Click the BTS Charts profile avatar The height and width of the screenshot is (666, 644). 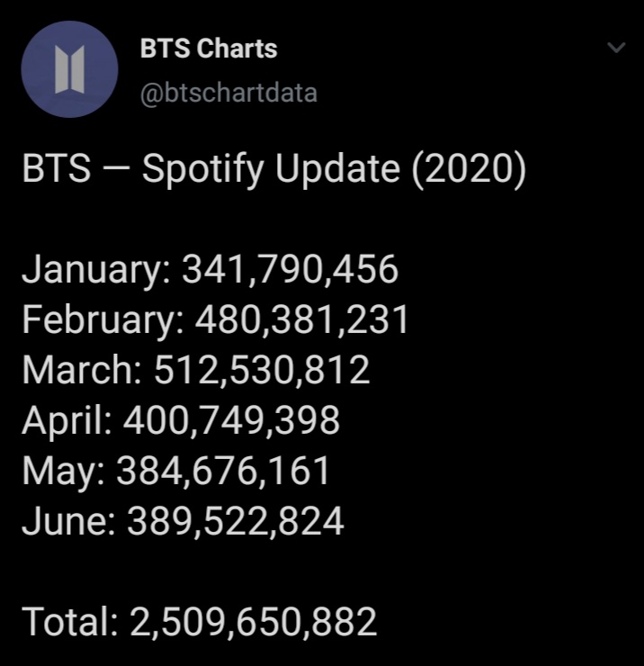[x=69, y=68]
